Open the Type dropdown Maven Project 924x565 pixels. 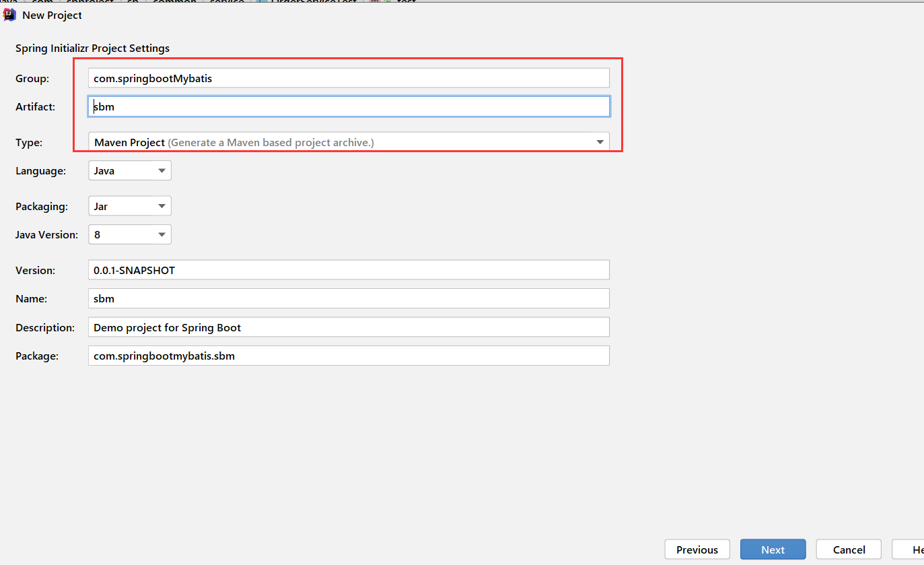tap(349, 142)
